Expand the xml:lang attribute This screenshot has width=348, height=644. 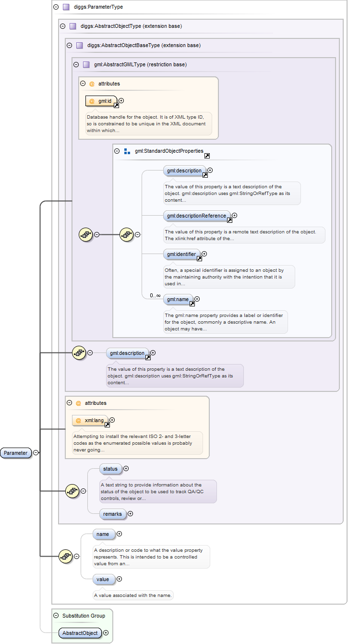(112, 420)
